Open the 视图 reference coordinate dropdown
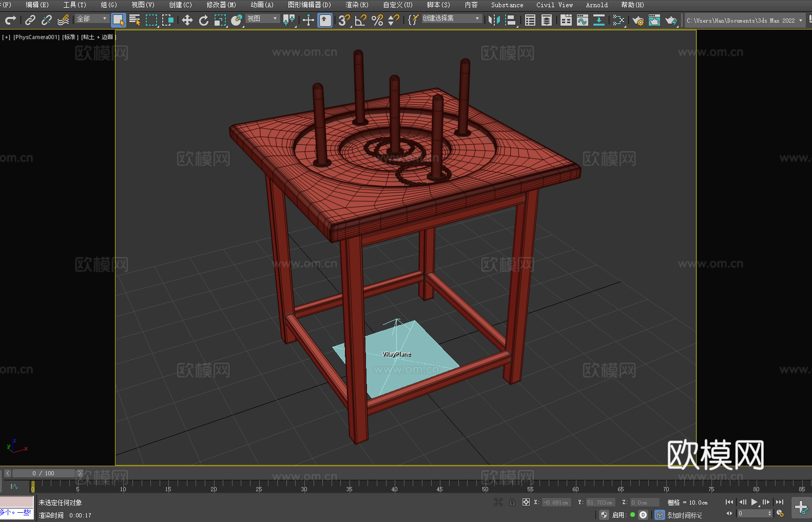This screenshot has height=522, width=812. [262, 19]
